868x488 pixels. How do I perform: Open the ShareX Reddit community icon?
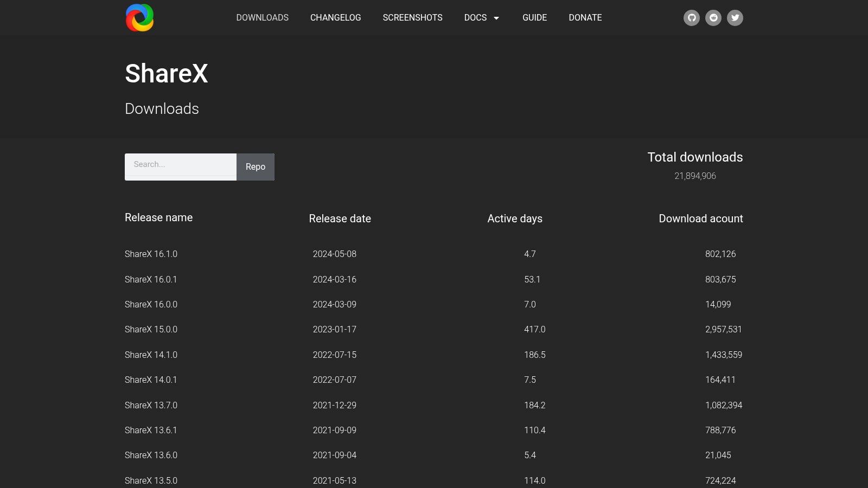(713, 17)
